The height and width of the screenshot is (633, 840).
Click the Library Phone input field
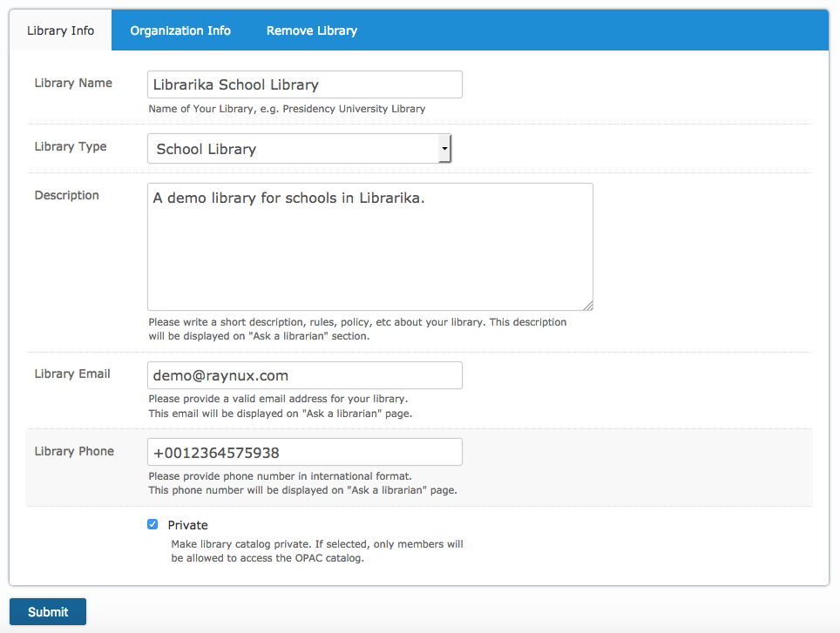[305, 452]
